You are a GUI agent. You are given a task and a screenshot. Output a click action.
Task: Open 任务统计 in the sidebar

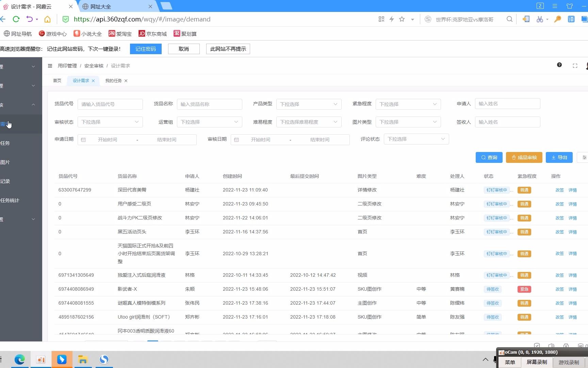[x=10, y=200]
